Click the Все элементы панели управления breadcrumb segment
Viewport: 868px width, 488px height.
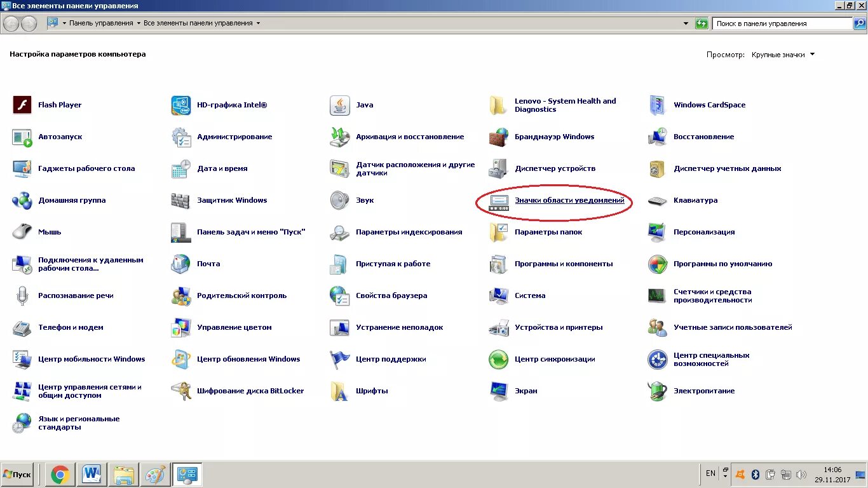(x=198, y=23)
